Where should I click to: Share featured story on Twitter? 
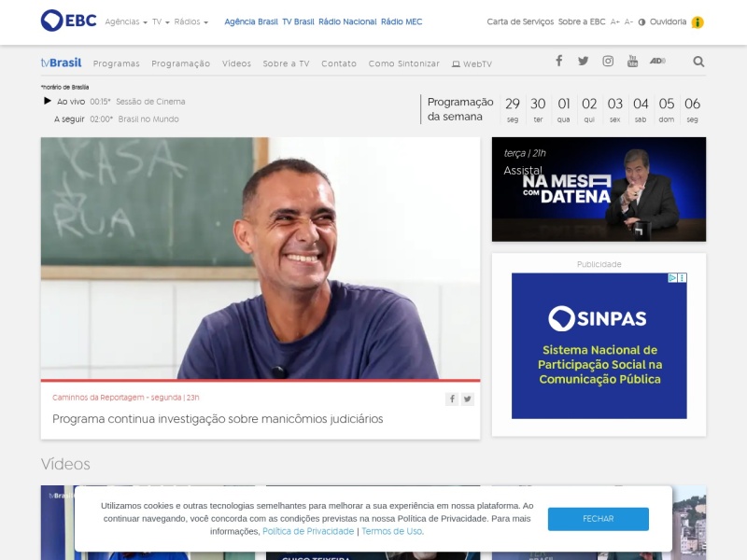pyautogui.click(x=468, y=399)
